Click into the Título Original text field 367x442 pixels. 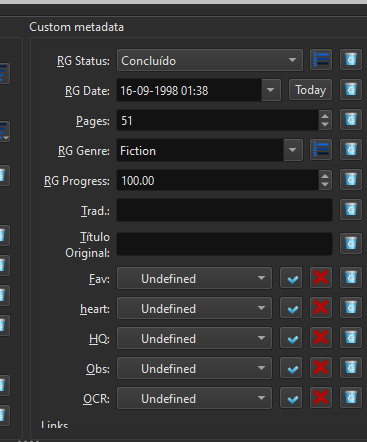(x=224, y=244)
